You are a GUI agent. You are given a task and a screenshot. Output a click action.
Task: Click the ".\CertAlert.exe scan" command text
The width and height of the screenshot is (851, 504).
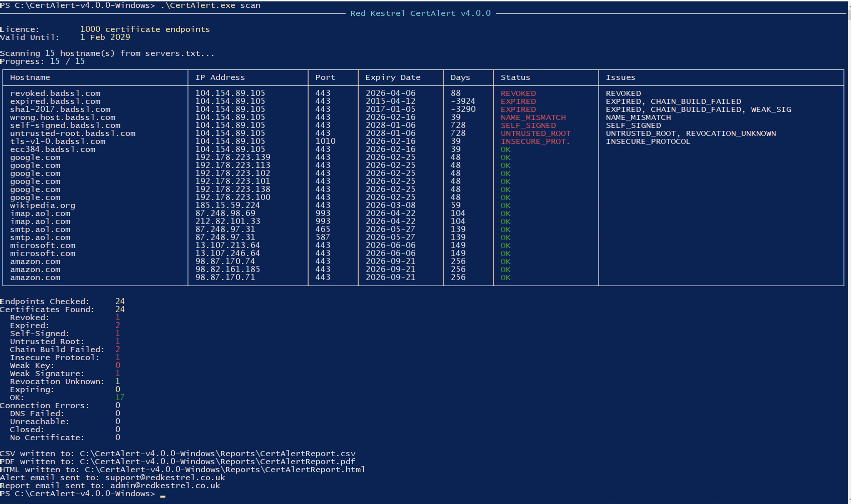click(x=210, y=6)
